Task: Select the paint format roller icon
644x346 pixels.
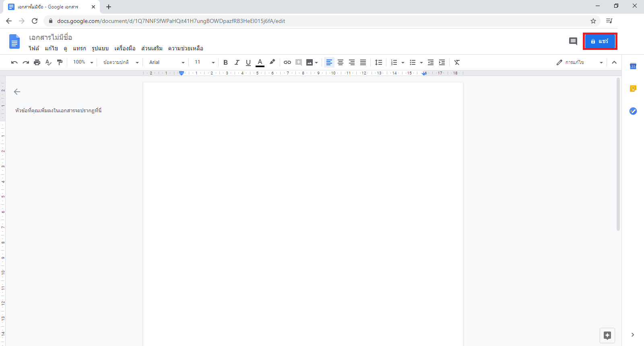Action: (x=60, y=62)
